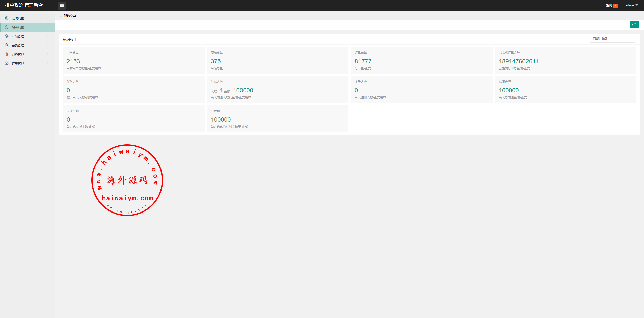
Task: Select the 产品管理 menu item
Action: tap(18, 36)
